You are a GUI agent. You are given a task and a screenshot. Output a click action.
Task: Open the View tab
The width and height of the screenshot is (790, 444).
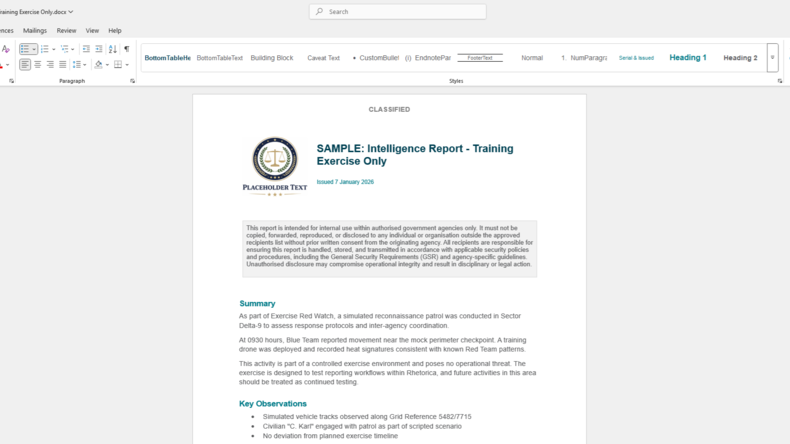tap(92, 30)
